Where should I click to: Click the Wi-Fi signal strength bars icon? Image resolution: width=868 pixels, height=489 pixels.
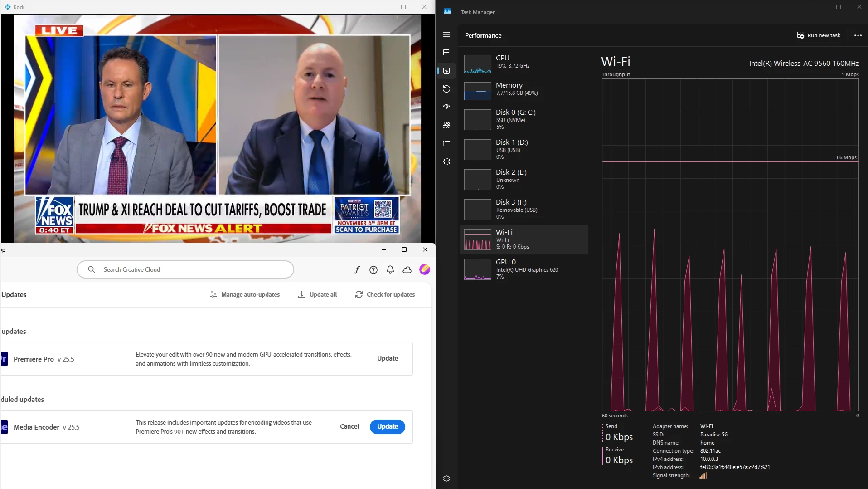point(703,475)
